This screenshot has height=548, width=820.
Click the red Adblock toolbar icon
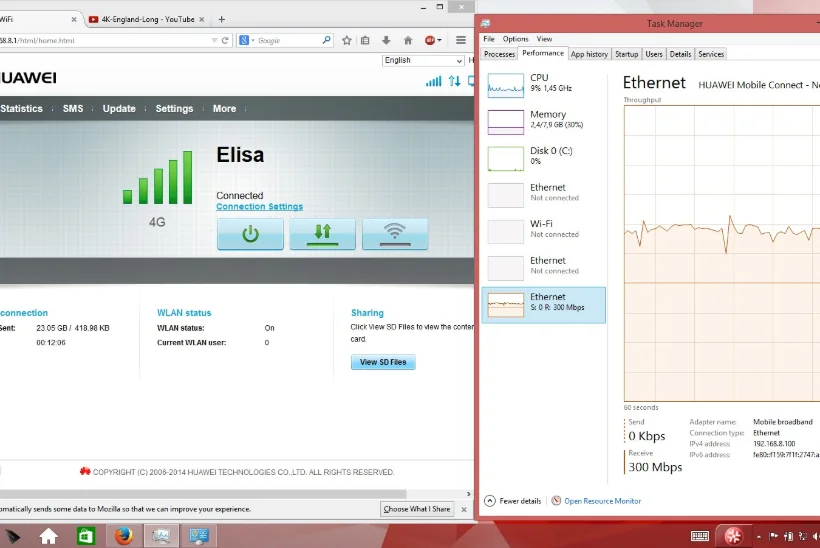point(432,40)
